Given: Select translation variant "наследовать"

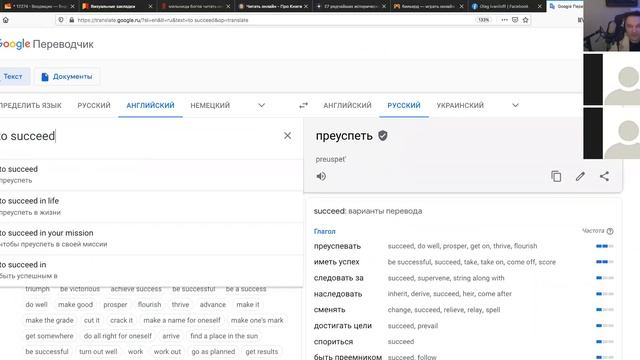Looking at the screenshot, I should tap(338, 294).
